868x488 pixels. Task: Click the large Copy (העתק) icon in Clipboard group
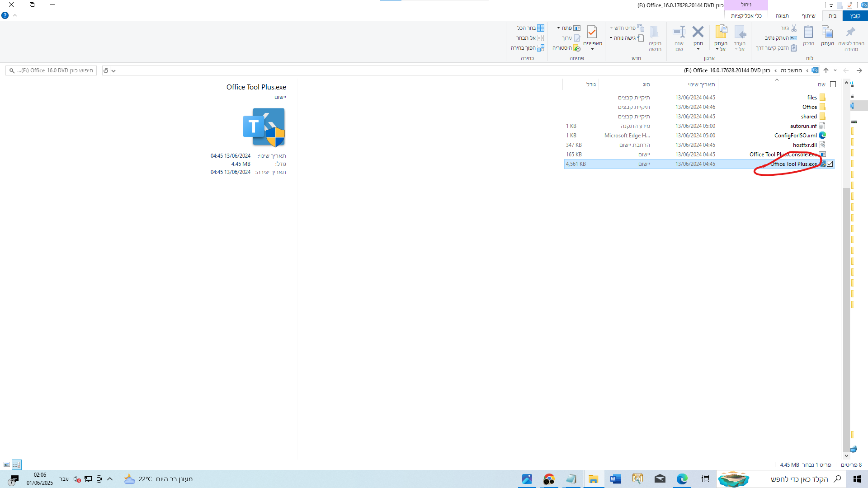click(x=827, y=32)
